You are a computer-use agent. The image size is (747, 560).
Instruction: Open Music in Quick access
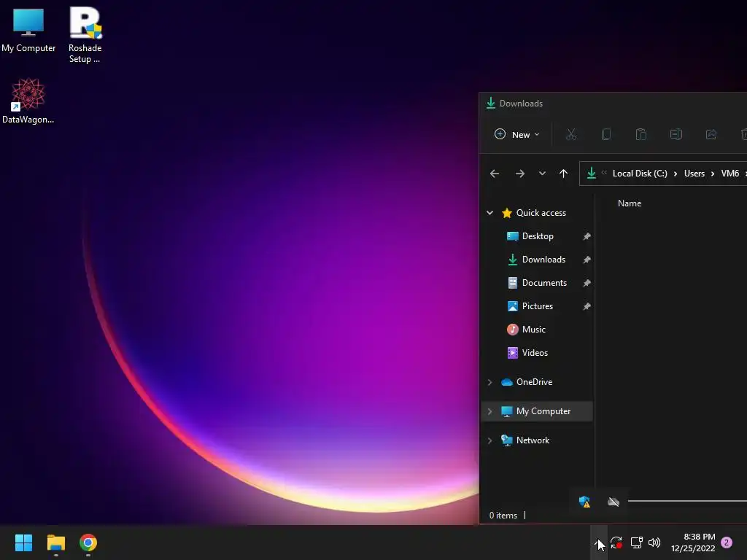click(533, 330)
